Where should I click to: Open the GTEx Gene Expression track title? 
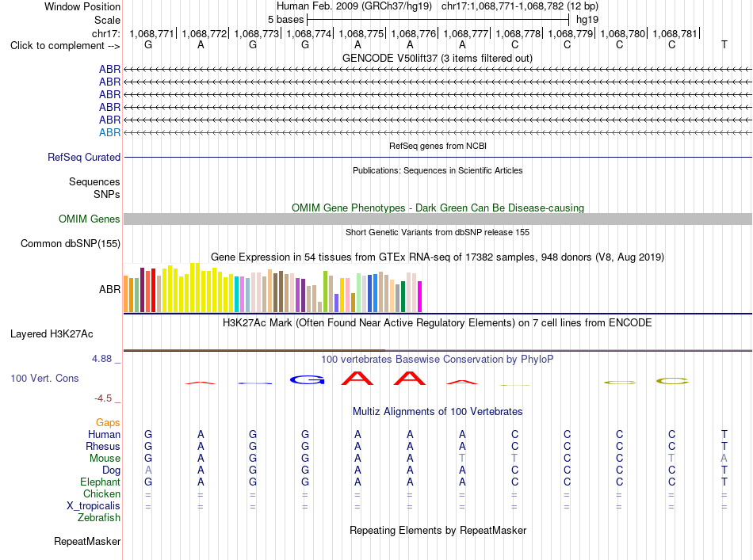coord(438,257)
